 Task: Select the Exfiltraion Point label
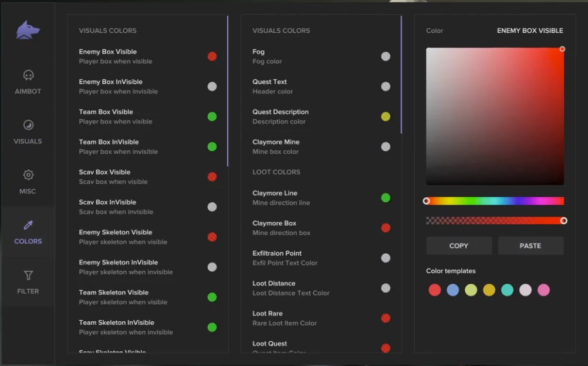[x=277, y=253]
